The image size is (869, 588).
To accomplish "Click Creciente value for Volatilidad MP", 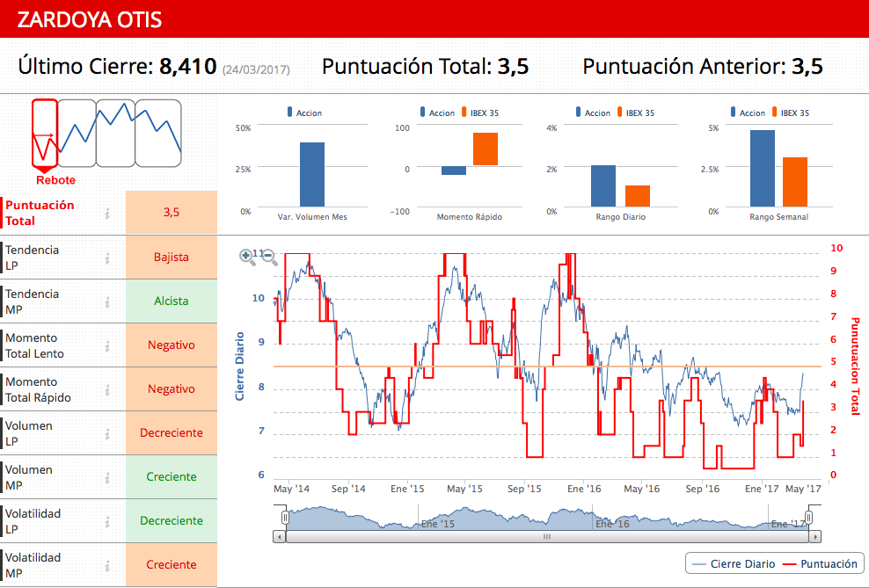I will pyautogui.click(x=172, y=565).
